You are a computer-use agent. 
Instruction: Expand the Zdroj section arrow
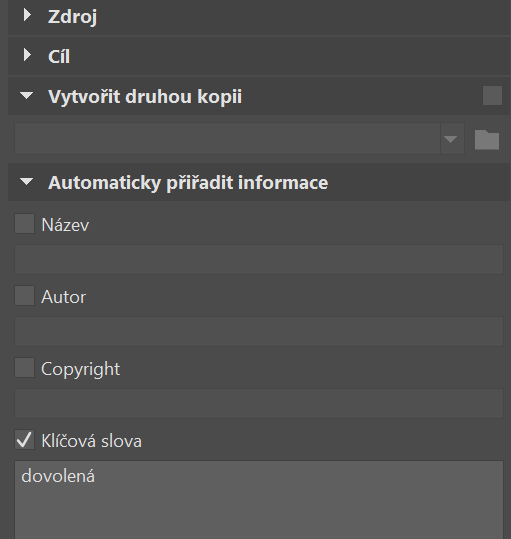27,15
